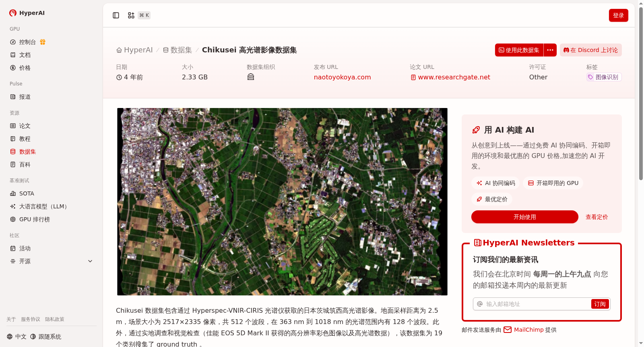Toggle the sidebar panel icon

pyautogui.click(x=116, y=15)
